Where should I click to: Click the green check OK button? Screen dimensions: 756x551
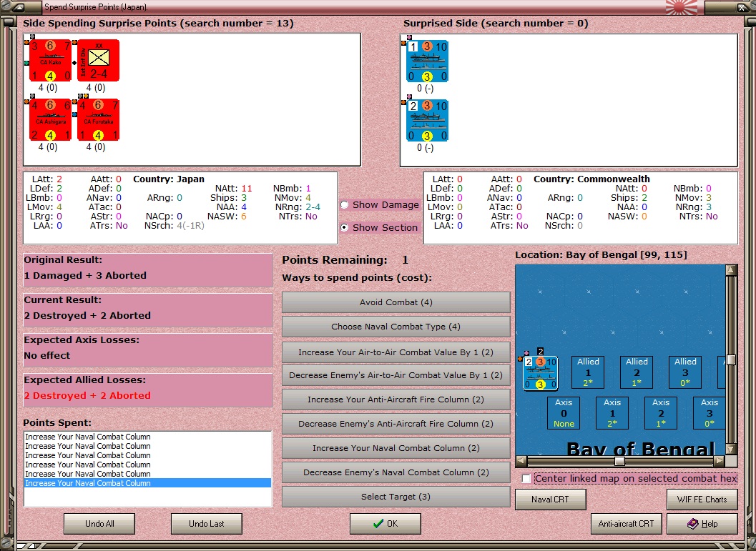pyautogui.click(x=386, y=524)
